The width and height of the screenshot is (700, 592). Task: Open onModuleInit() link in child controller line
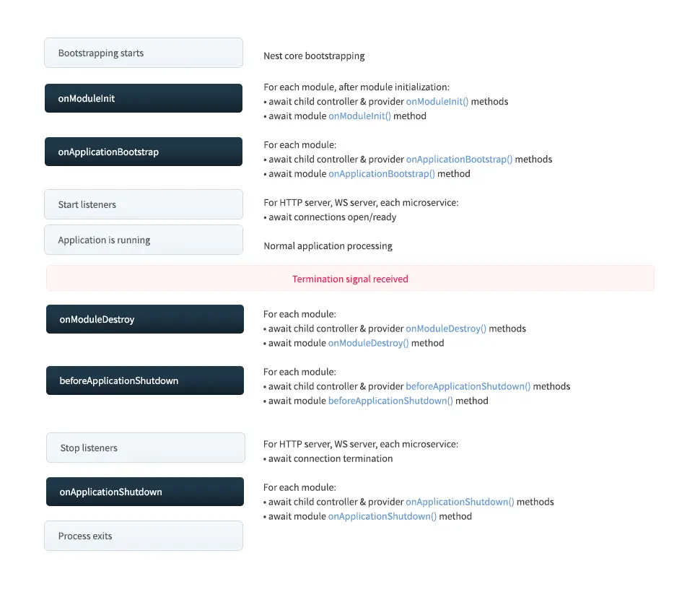[437, 102]
